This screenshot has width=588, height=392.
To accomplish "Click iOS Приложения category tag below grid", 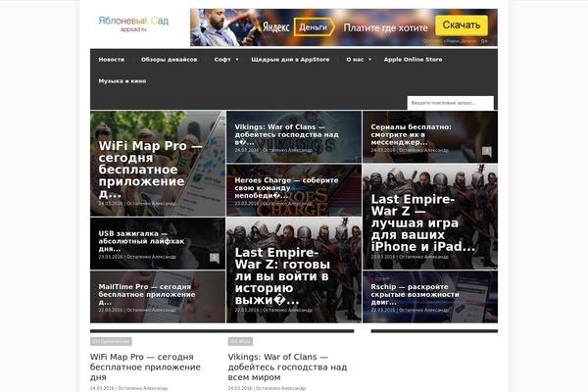I will click(x=111, y=341).
